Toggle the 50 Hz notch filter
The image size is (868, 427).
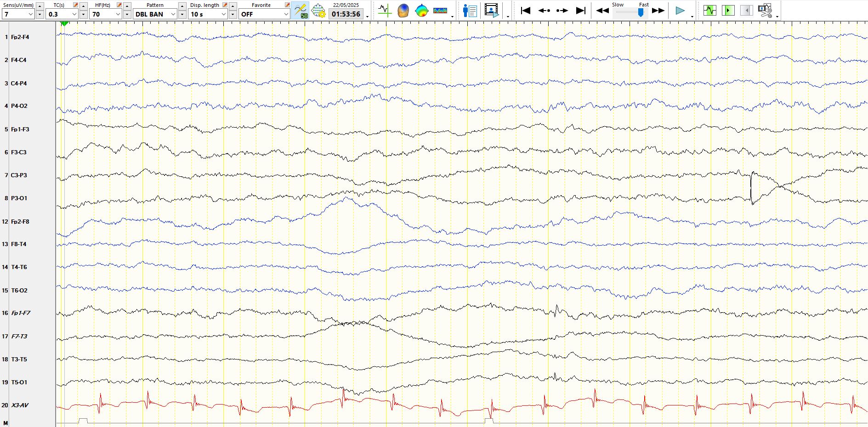coord(301,11)
